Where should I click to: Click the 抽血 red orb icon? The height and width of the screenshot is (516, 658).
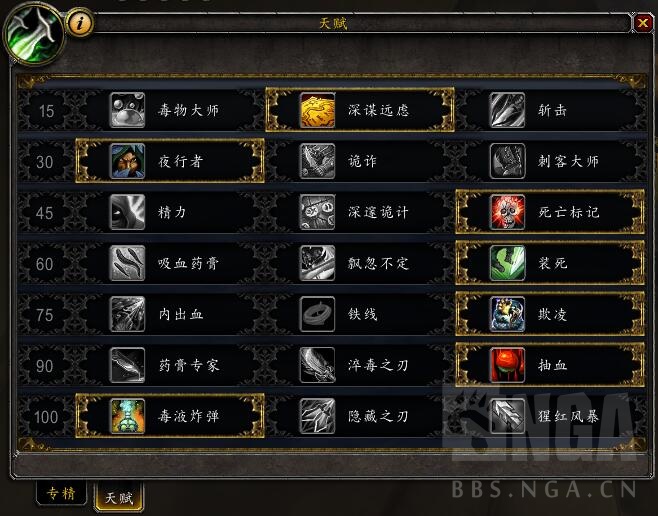pyautogui.click(x=507, y=365)
